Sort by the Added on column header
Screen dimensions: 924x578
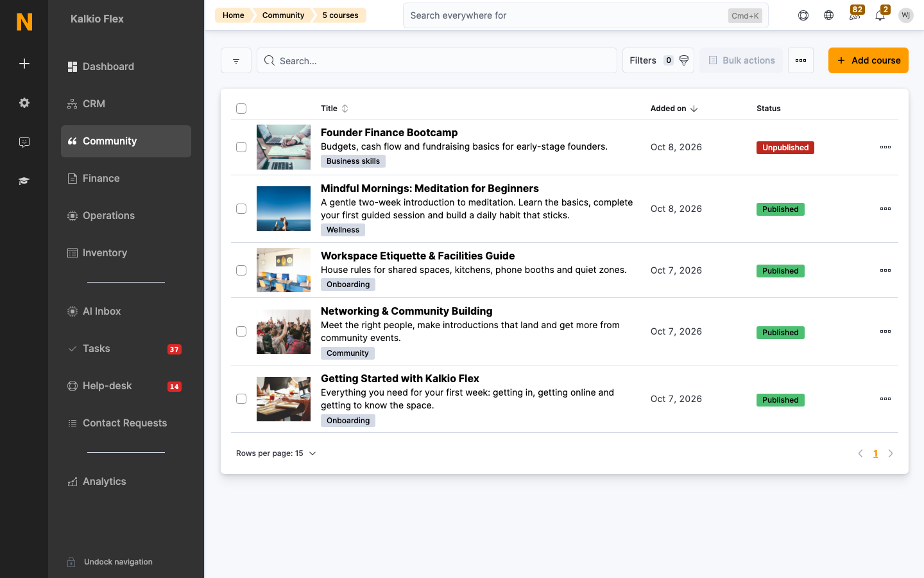point(674,109)
